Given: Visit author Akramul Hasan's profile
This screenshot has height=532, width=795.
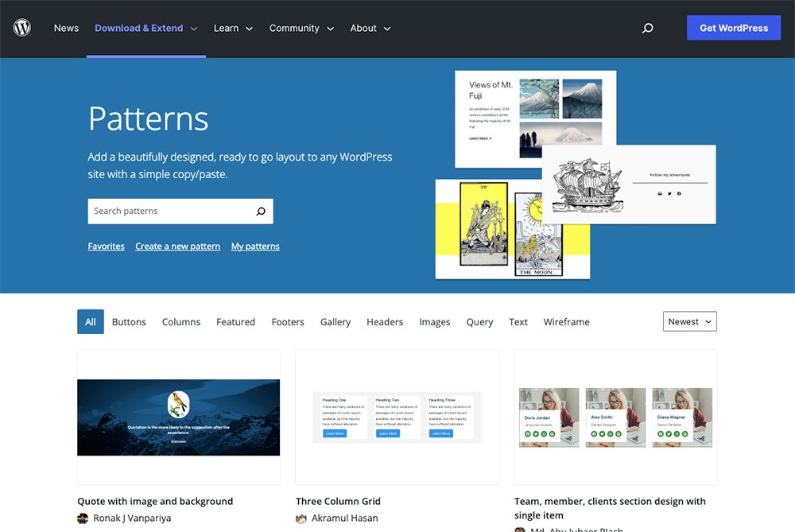Looking at the screenshot, I should tap(345, 518).
